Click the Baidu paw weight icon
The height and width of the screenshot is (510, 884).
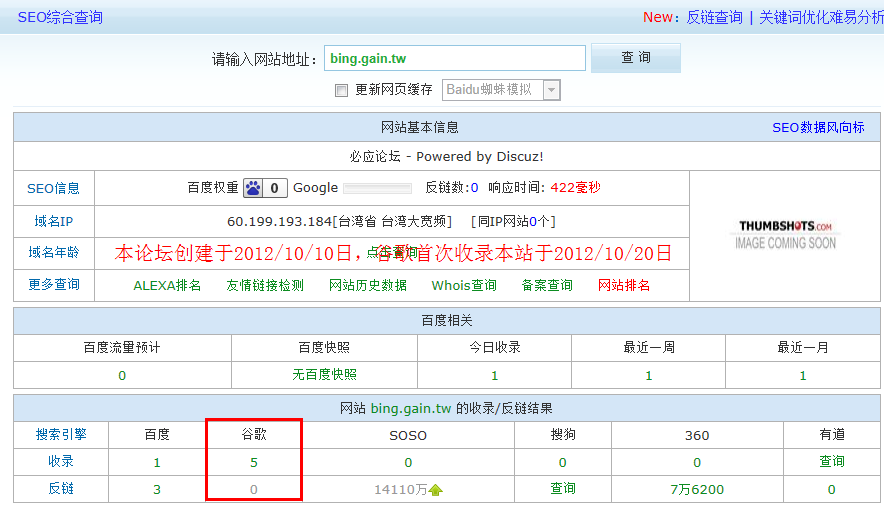click(253, 188)
